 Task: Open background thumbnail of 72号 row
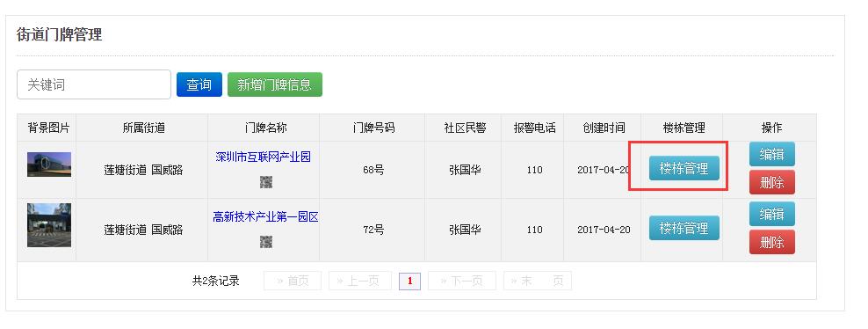coord(49,225)
